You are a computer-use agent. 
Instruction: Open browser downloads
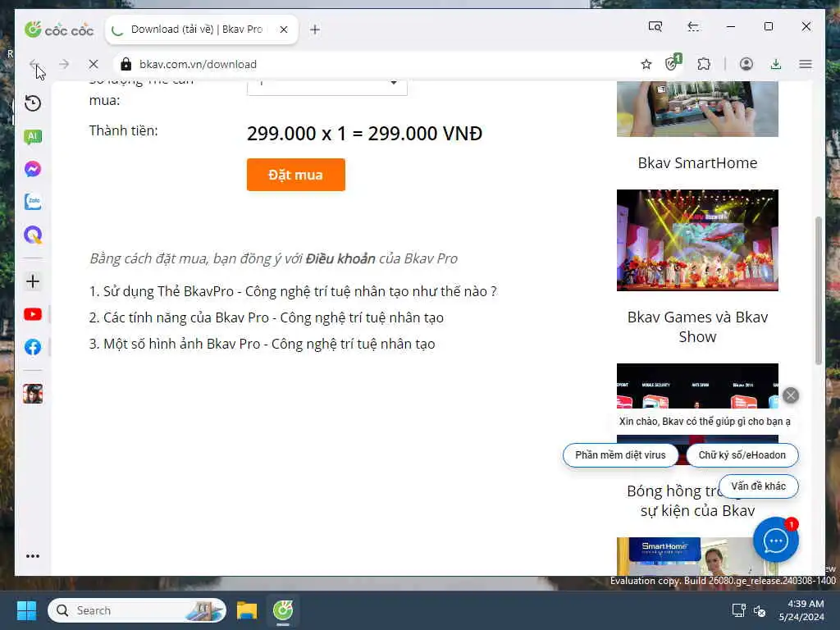click(776, 64)
